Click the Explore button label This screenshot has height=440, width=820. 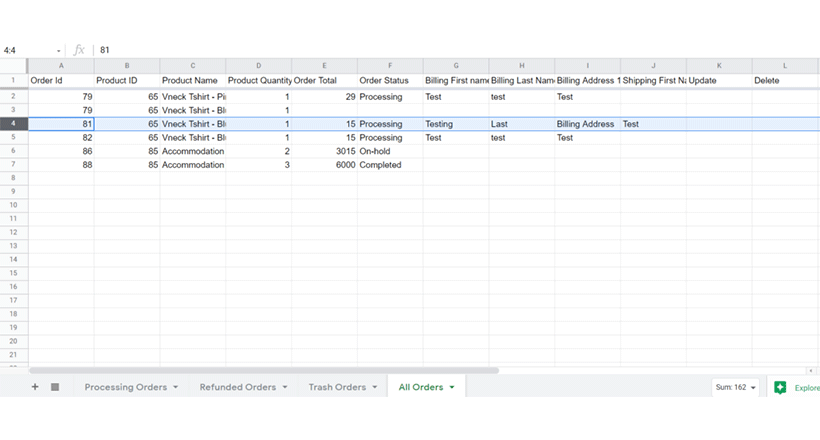click(807, 388)
